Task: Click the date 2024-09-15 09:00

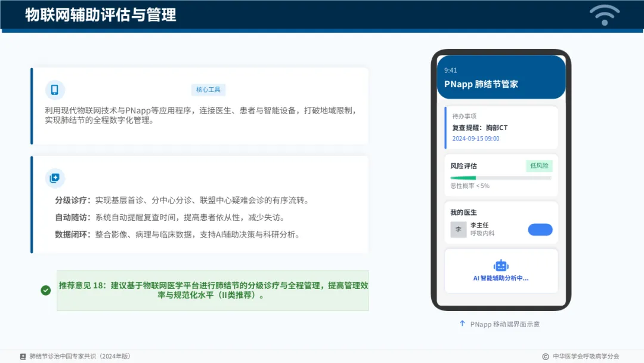Action: [476, 139]
